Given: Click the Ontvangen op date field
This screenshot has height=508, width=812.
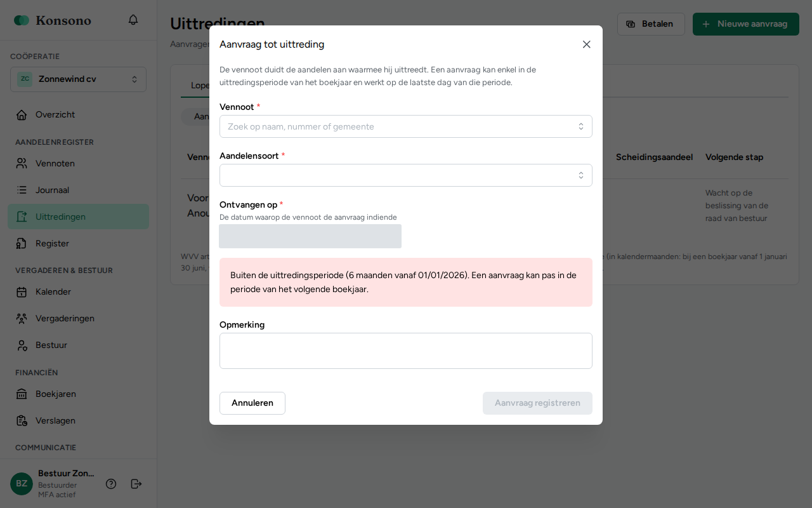Looking at the screenshot, I should [x=310, y=236].
